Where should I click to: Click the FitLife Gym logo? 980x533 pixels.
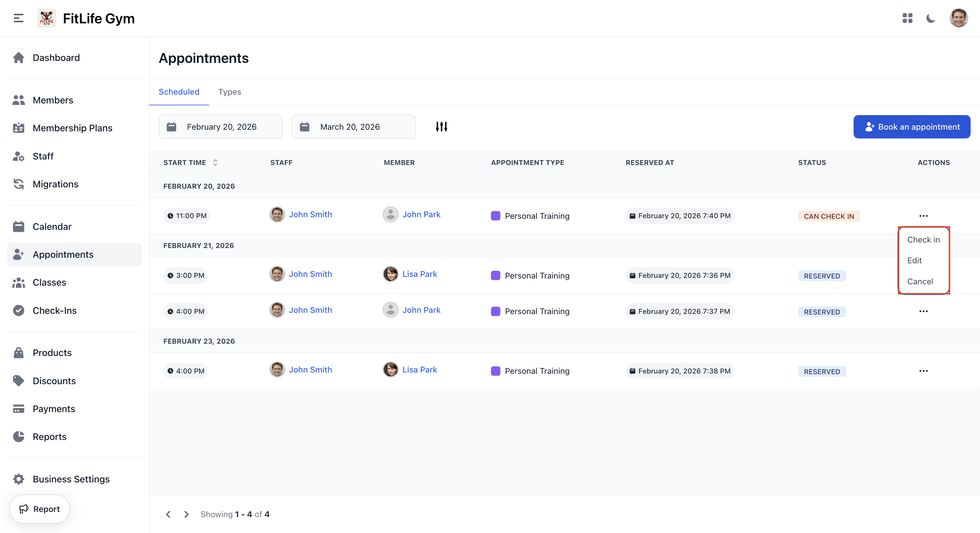(46, 18)
